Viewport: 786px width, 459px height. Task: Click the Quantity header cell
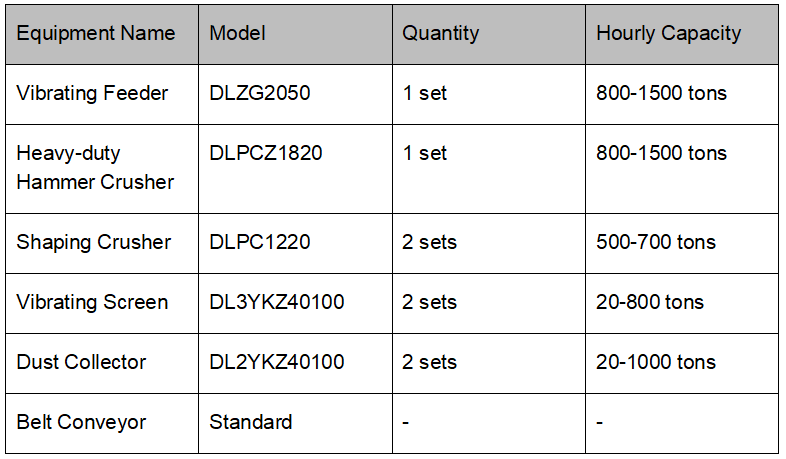[441, 33]
